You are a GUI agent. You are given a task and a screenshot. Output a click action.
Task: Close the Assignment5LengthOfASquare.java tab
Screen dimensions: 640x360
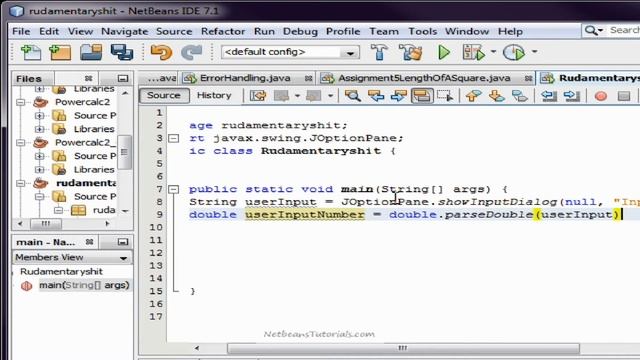pyautogui.click(x=528, y=78)
